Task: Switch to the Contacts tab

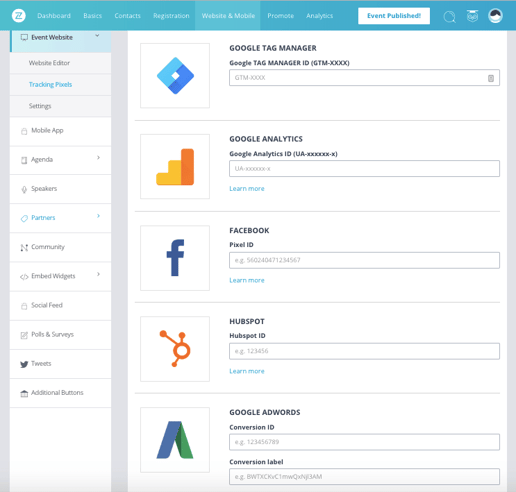Action: (x=127, y=16)
